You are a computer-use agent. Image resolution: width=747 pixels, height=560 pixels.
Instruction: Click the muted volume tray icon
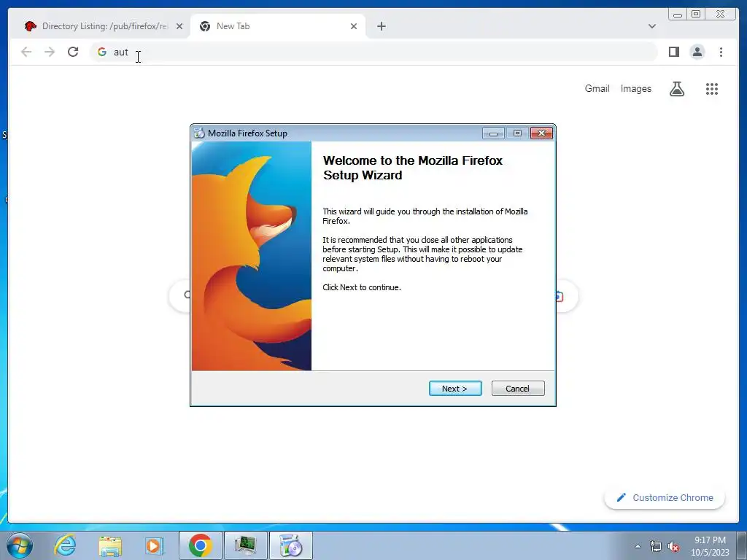[673, 547]
